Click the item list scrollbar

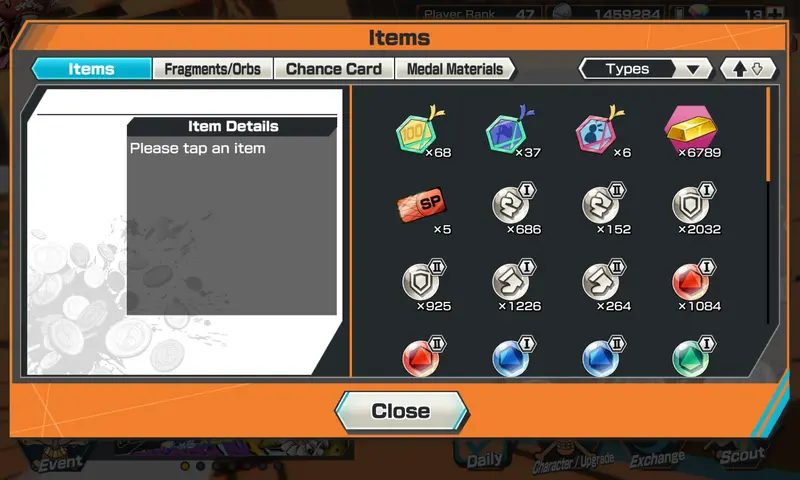click(x=768, y=206)
